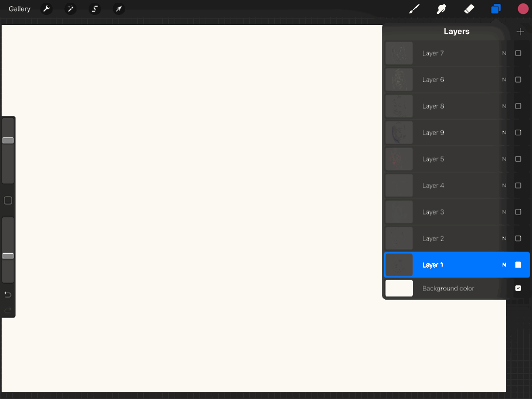Screen dimensions: 532x399
Task: Show Layer 7 using its visibility checkbox
Action: coord(518,53)
